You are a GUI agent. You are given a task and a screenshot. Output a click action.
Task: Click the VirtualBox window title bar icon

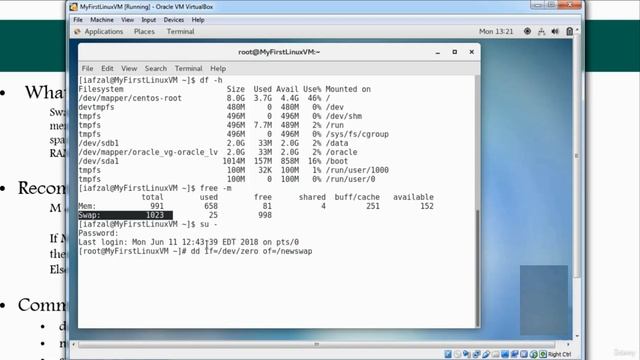73,7
